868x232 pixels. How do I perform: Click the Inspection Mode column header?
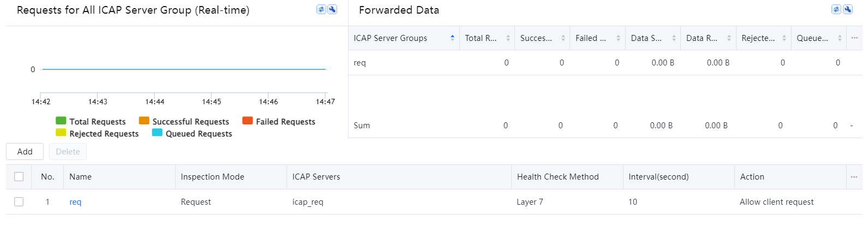coord(212,177)
